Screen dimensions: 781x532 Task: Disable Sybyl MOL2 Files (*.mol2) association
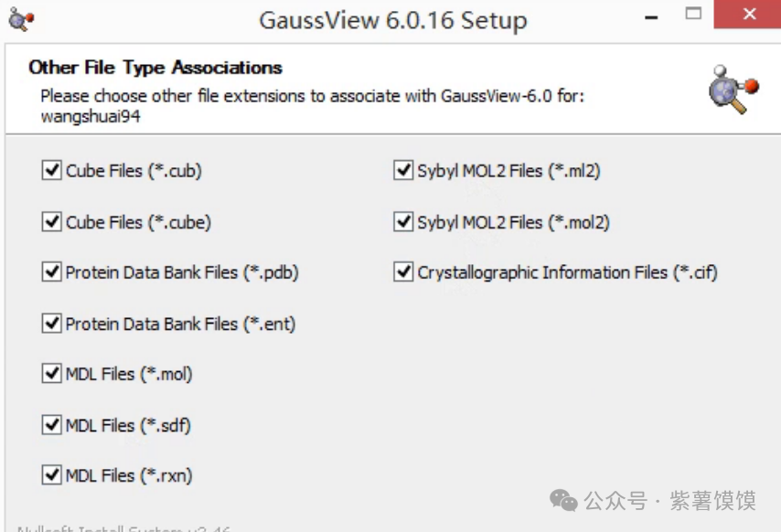pyautogui.click(x=403, y=221)
